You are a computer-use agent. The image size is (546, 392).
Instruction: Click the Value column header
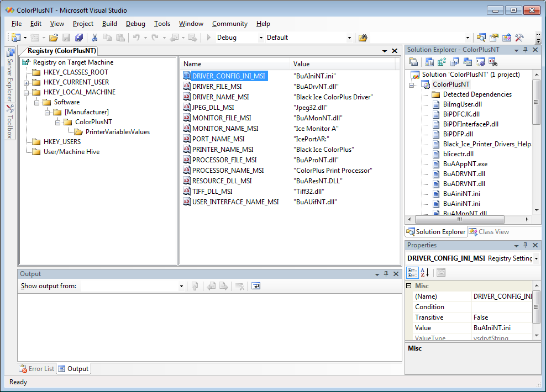[343, 64]
